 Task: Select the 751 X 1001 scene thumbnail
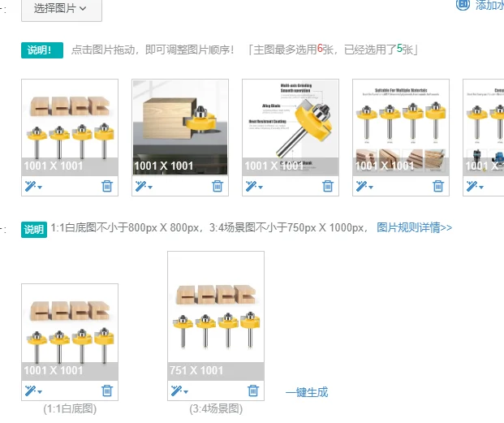216,316
